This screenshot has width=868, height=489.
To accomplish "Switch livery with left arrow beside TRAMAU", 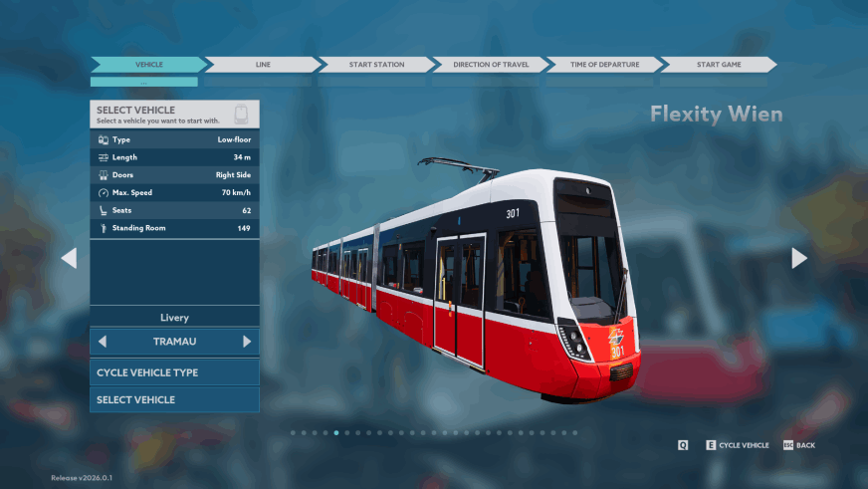I will click(103, 342).
